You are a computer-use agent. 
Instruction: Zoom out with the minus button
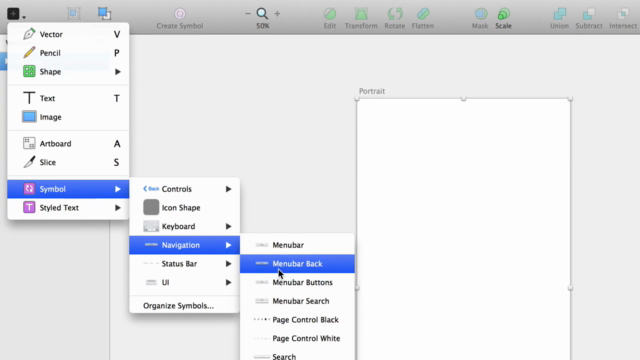click(248, 13)
